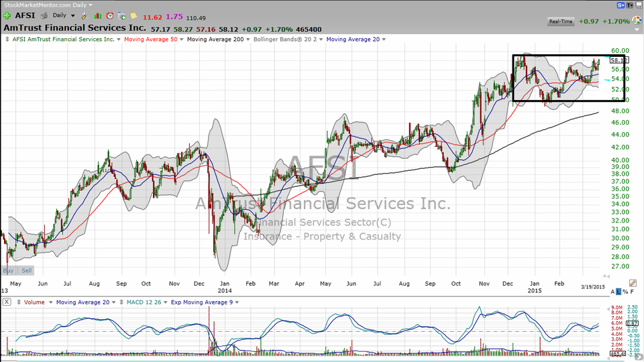Open the color palette icon
The height and width of the screenshot is (362, 644).
637,21
